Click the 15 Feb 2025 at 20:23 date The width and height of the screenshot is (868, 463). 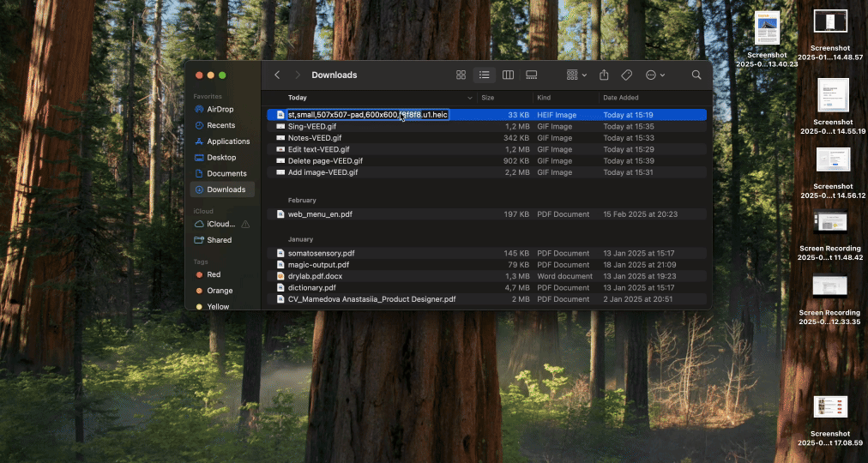641,214
